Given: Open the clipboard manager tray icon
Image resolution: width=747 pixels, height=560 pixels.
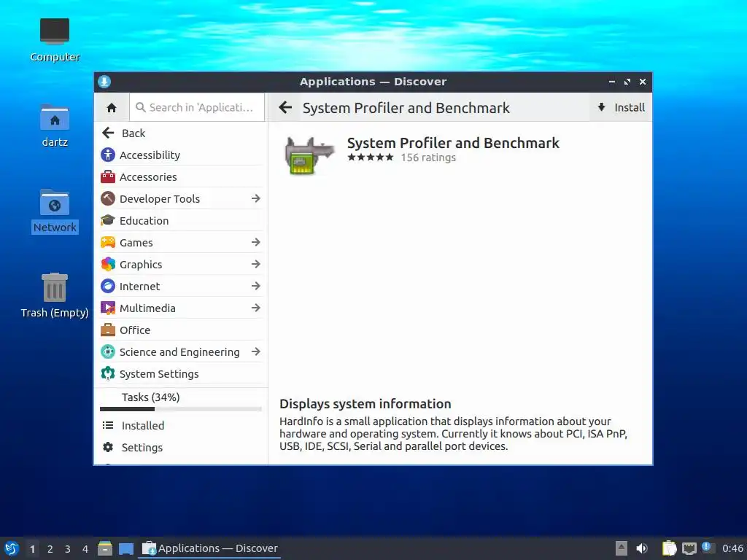Looking at the screenshot, I should (669, 548).
